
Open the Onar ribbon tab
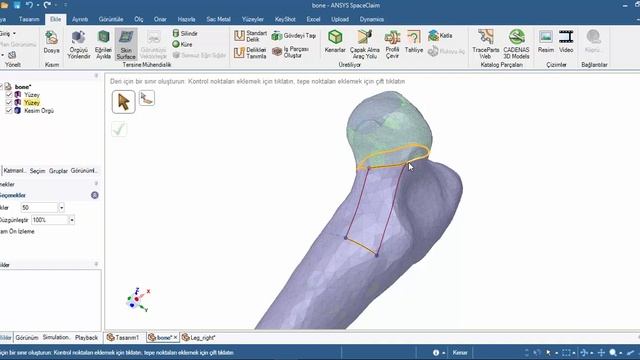click(160, 19)
